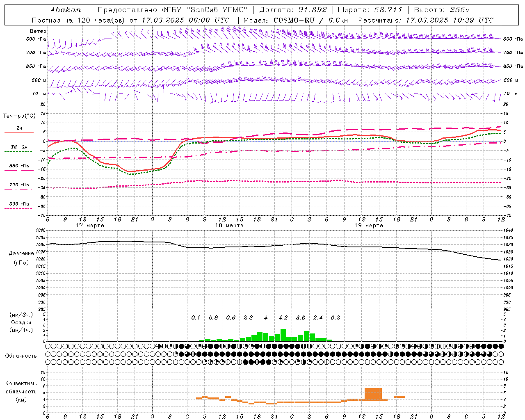The width and height of the screenshot is (525, 420).
Task: Click the 985 tick on right pressure axis
Action: click(508, 309)
